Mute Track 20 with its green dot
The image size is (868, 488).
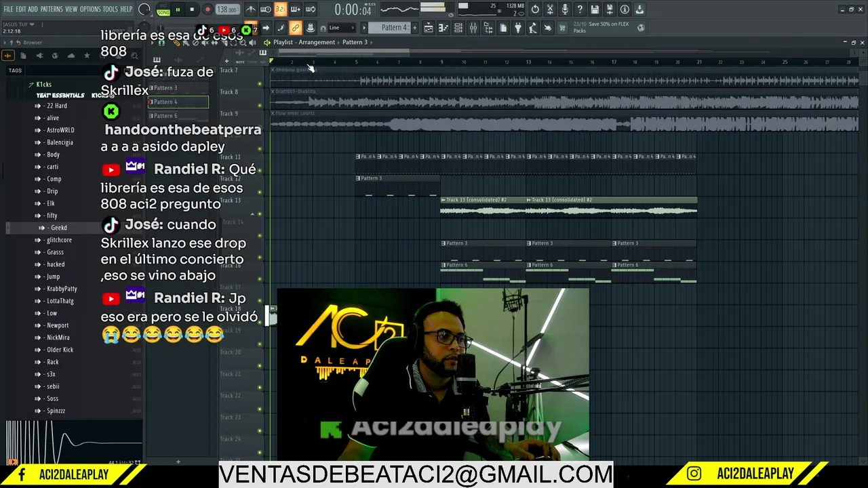tap(260, 366)
